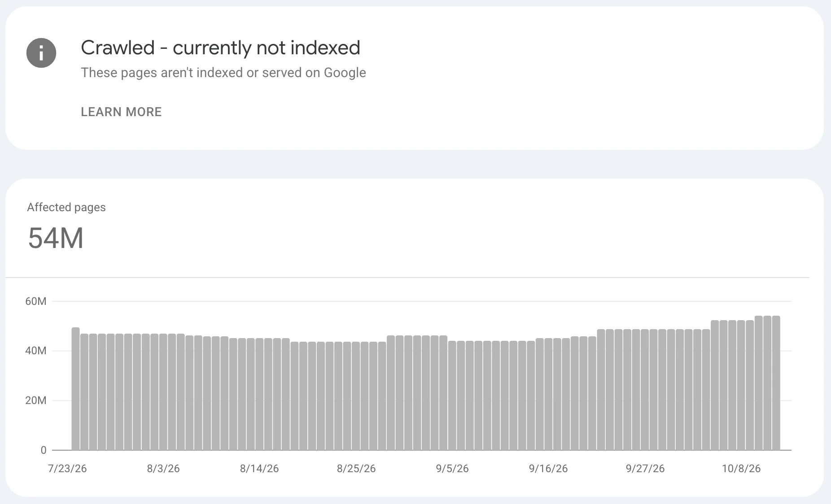Click the 60M y-axis label
The width and height of the screenshot is (831, 504).
point(36,301)
